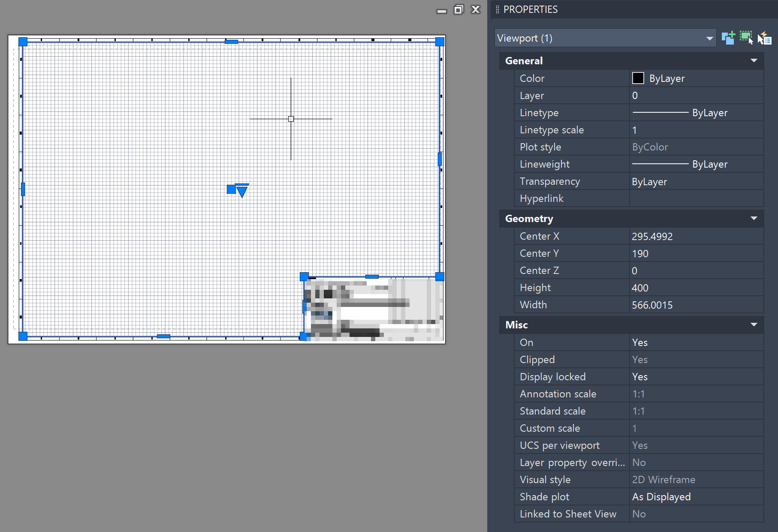
Task: Open the Viewport selection dropdown
Action: pyautogui.click(x=709, y=38)
